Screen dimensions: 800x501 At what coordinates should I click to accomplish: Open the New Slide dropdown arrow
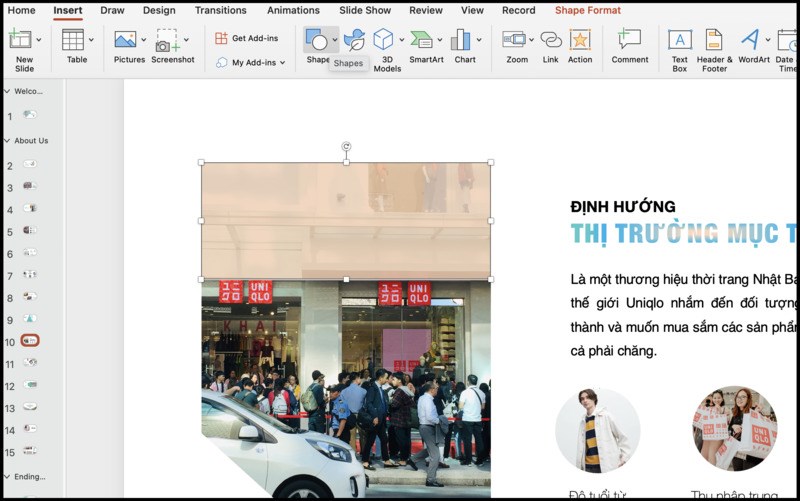(x=39, y=39)
